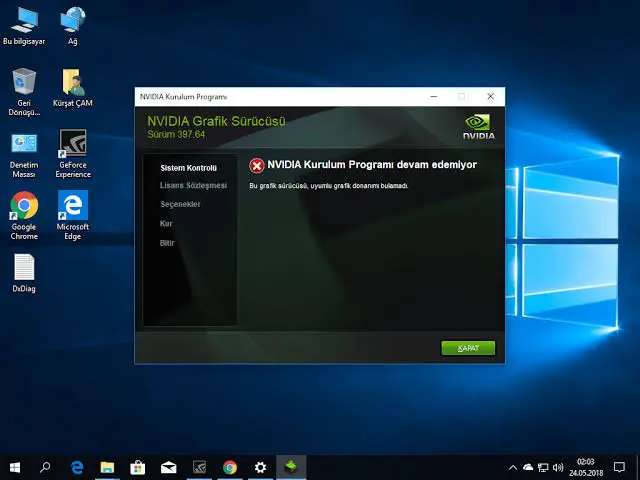Click the Show desktop strip on taskbar
Image resolution: width=640 pixels, height=480 pixels.
638,467
